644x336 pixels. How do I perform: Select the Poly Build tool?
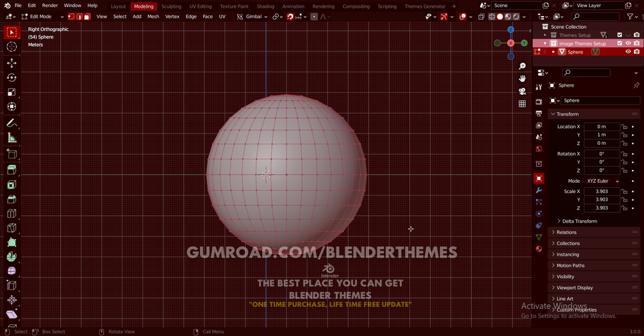(12, 242)
